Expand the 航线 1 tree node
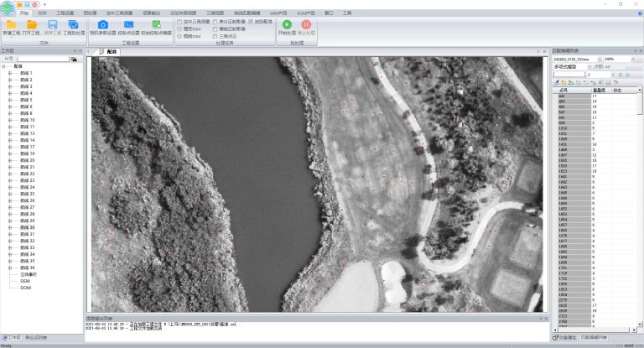644x348 pixels. click(10, 74)
